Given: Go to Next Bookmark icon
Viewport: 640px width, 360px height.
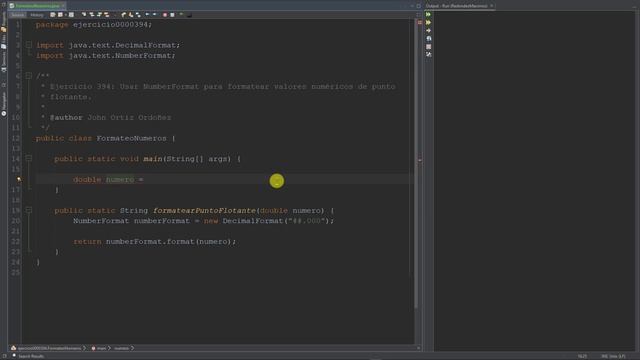Looking at the screenshot, I should [x=131, y=15].
